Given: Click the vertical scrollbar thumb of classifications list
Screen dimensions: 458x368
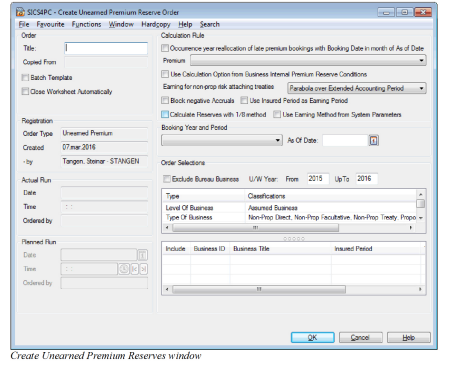Looking at the screenshot, I should [421, 203].
